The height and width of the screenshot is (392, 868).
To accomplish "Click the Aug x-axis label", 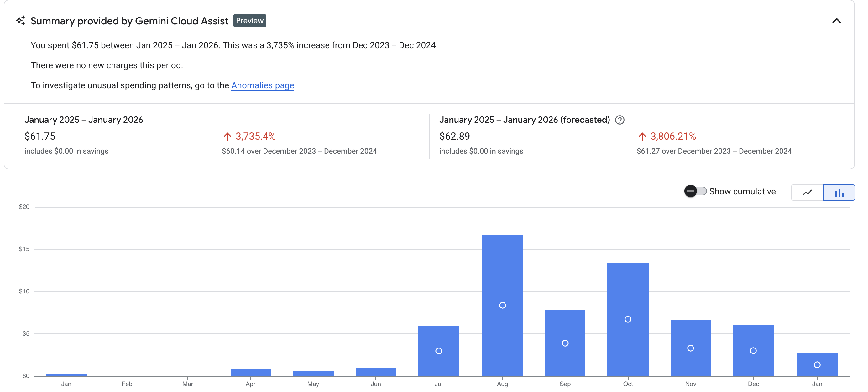I will click(502, 384).
